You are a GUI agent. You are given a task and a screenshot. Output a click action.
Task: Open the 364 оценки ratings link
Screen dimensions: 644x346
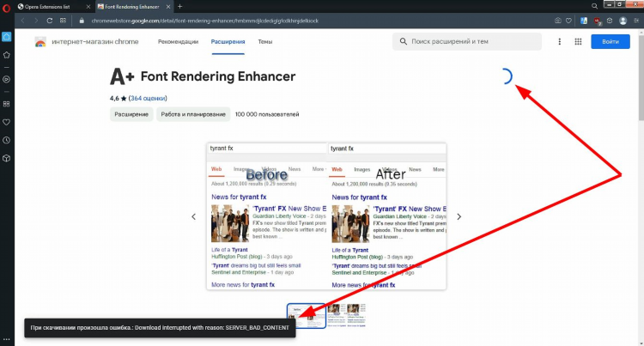148,98
